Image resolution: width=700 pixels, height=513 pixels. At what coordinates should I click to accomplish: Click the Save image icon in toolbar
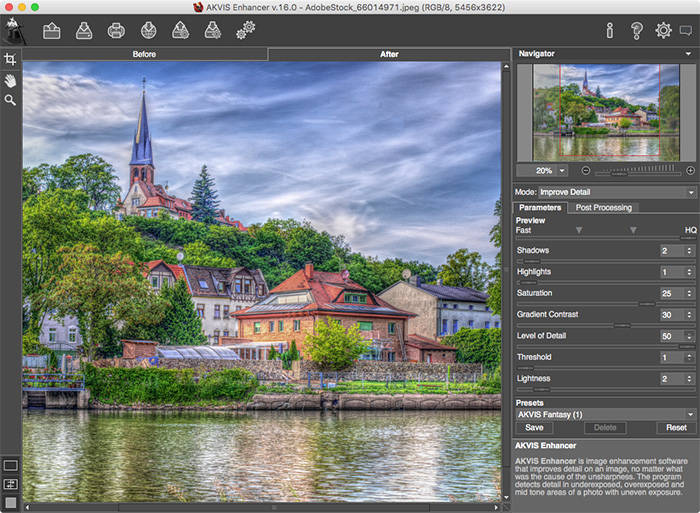click(x=84, y=31)
